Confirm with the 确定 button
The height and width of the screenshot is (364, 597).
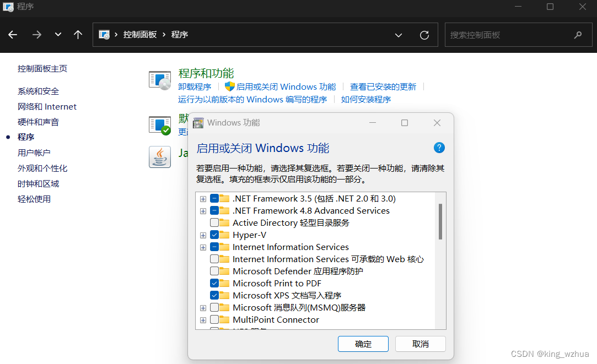(363, 344)
